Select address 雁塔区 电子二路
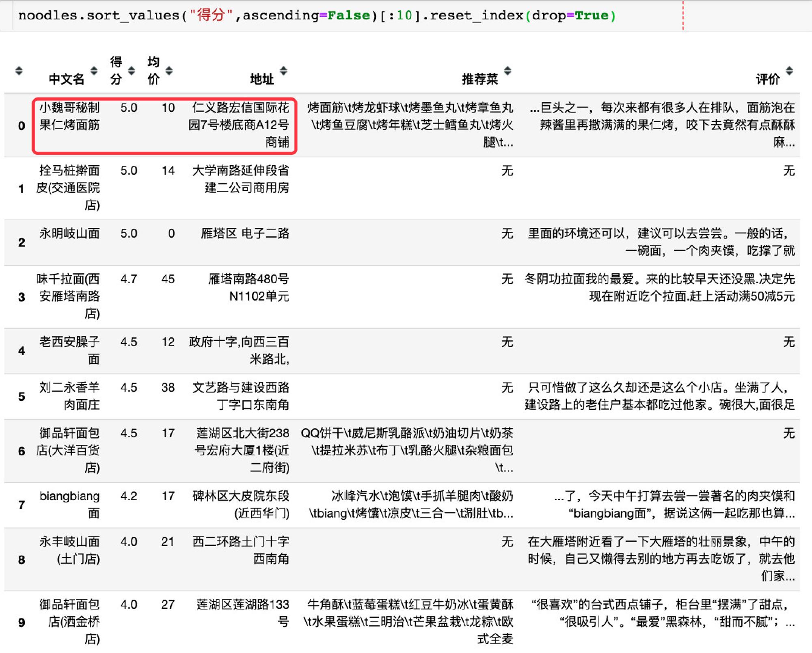812x653 pixels. 245,233
